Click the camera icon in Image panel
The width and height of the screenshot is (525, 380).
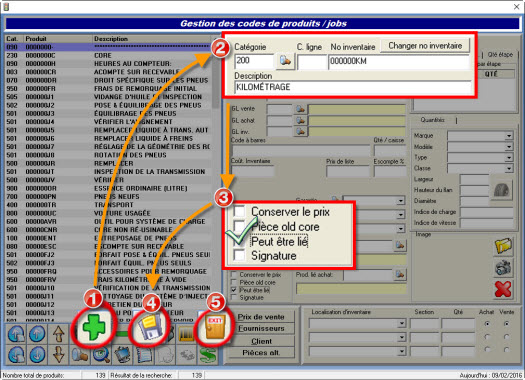pyautogui.click(x=503, y=267)
